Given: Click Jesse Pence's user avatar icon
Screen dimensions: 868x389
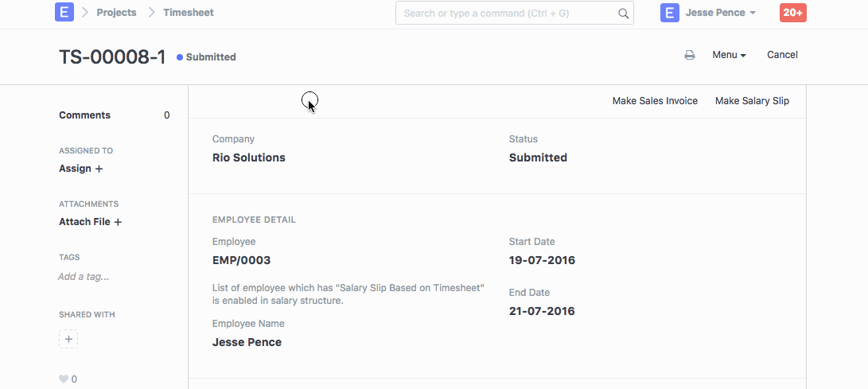Looking at the screenshot, I should coord(670,13).
